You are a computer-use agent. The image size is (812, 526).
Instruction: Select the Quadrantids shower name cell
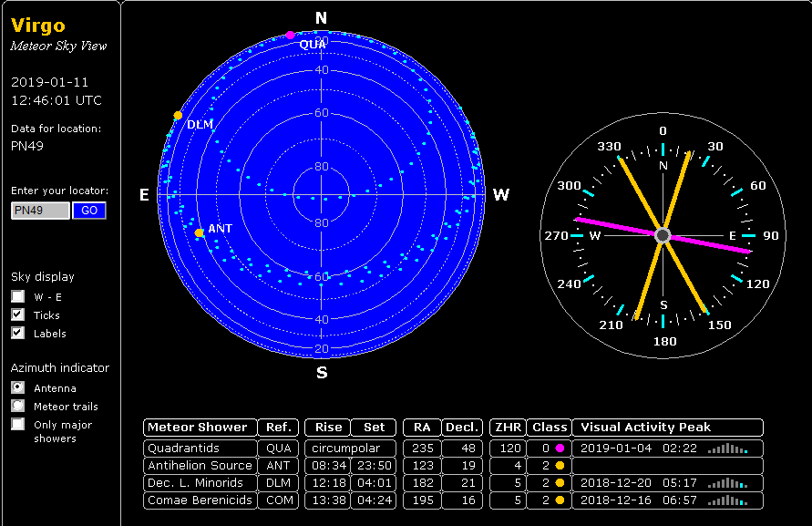[200, 449]
